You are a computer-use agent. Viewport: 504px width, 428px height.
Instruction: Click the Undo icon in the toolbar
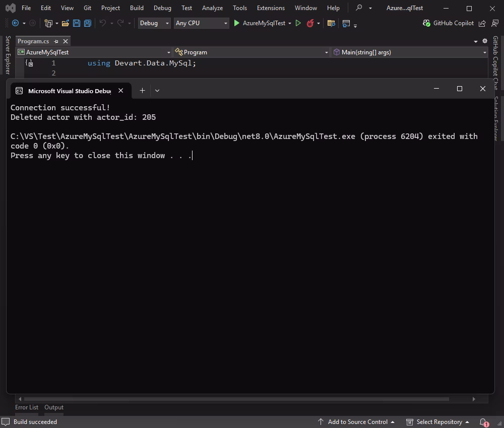[x=102, y=23]
